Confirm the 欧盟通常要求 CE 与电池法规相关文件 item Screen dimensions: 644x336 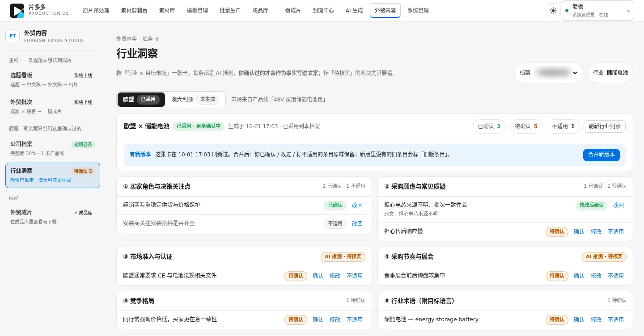[x=318, y=276]
